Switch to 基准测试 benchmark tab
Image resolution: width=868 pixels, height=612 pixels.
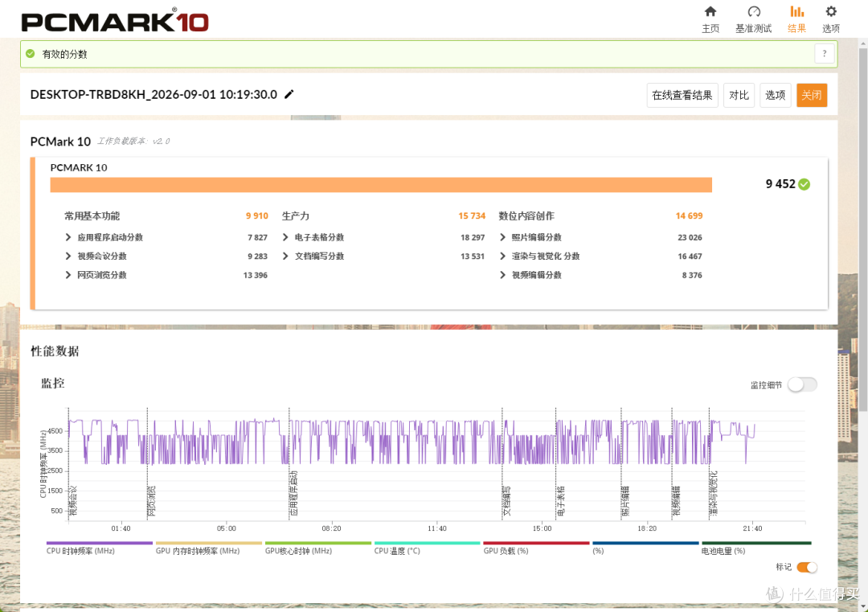[753, 20]
